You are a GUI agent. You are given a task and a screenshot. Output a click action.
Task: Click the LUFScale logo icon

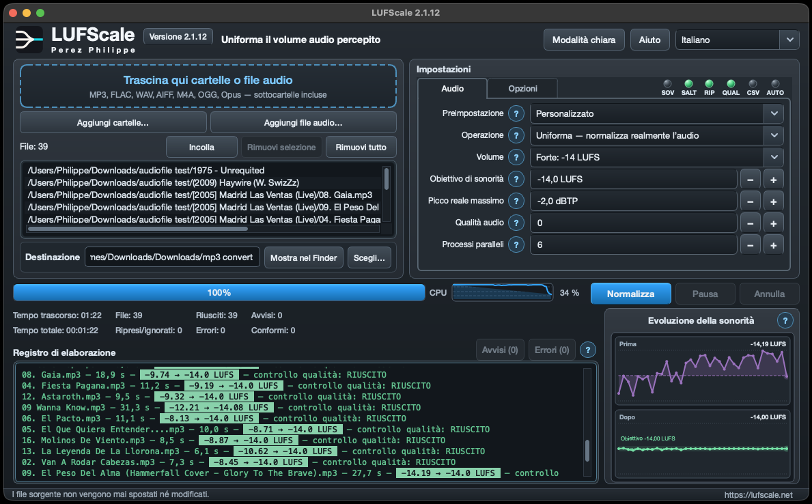point(29,40)
